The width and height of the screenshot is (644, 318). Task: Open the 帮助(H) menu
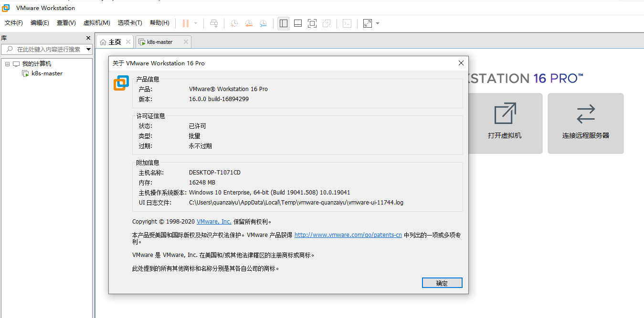pyautogui.click(x=159, y=23)
